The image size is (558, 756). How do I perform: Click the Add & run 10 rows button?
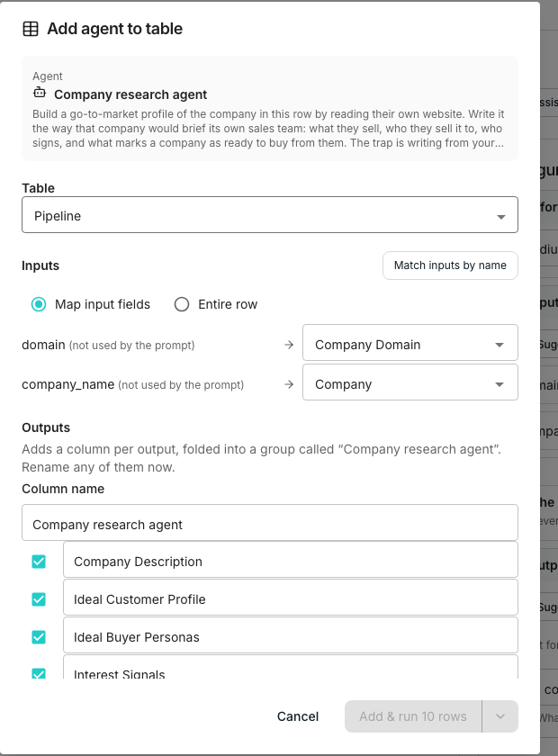(413, 716)
